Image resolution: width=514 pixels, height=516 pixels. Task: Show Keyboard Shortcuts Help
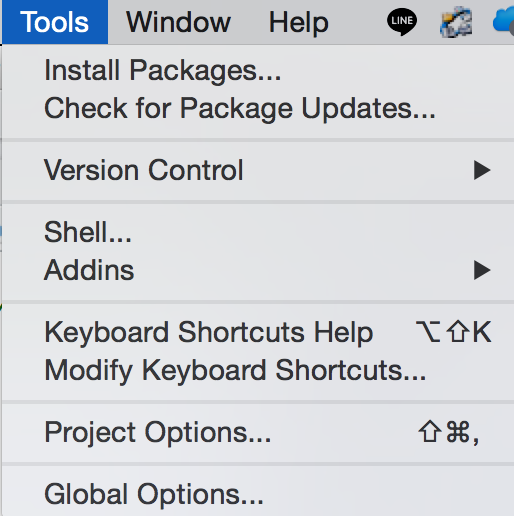258,332
